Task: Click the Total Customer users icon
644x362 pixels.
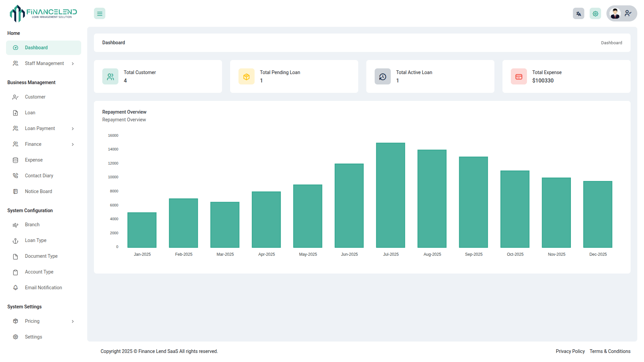Action: [110, 77]
